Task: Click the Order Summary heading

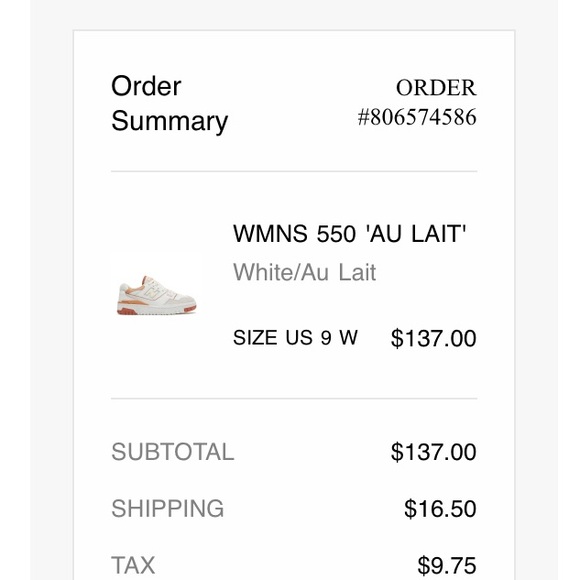Action: 169,104
